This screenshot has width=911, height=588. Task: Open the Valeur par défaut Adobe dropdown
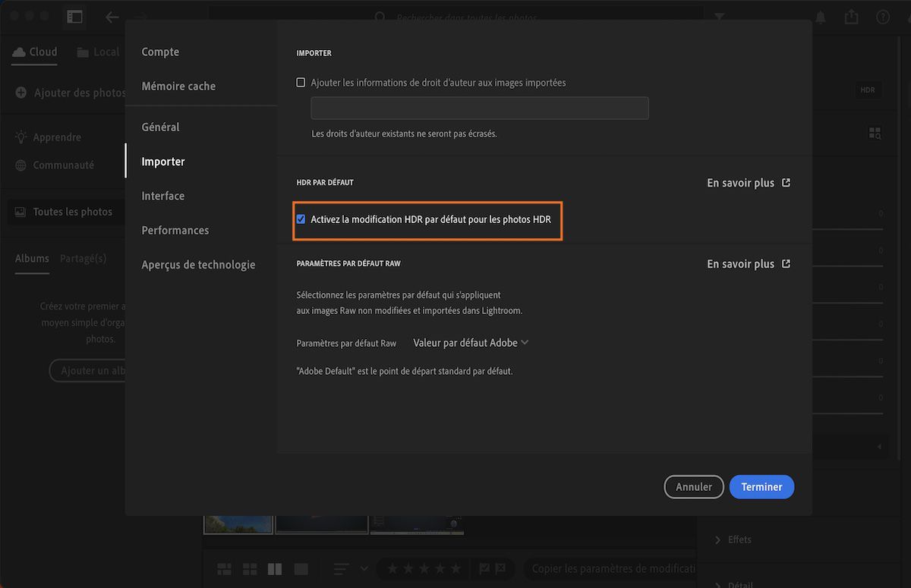point(469,342)
